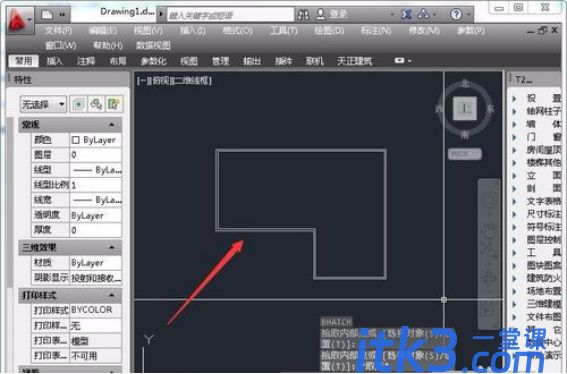
Task: Click the navigation bar steering wheel icon
Action: click(489, 199)
